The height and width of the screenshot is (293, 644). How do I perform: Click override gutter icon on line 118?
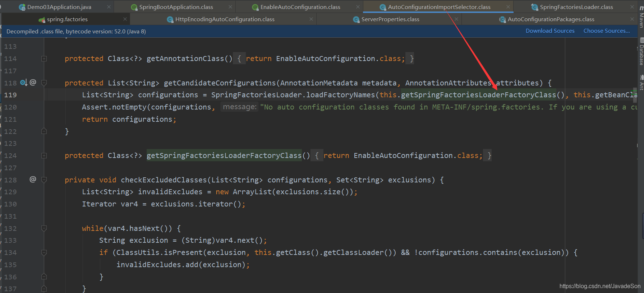pyautogui.click(x=23, y=83)
